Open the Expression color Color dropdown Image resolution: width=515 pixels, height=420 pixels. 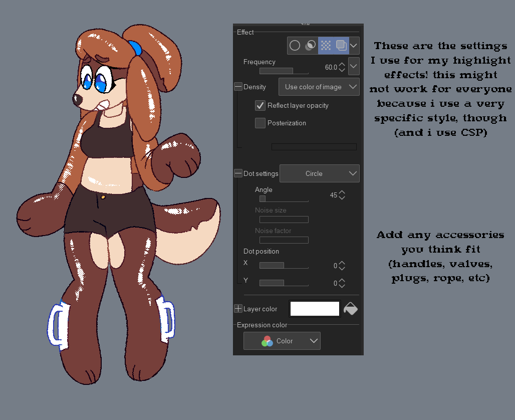point(282,341)
